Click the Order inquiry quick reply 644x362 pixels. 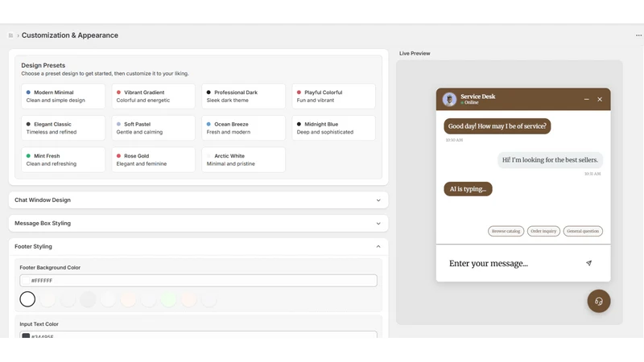[x=543, y=231]
